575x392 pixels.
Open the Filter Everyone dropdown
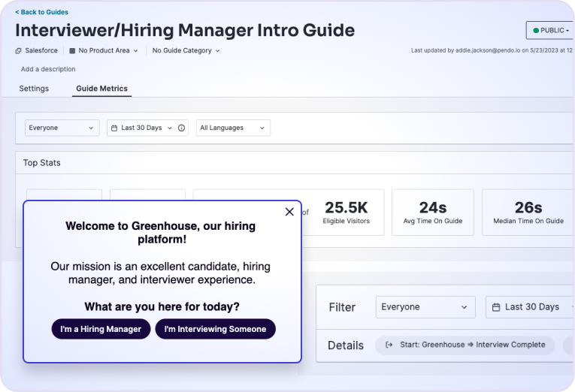tap(425, 307)
